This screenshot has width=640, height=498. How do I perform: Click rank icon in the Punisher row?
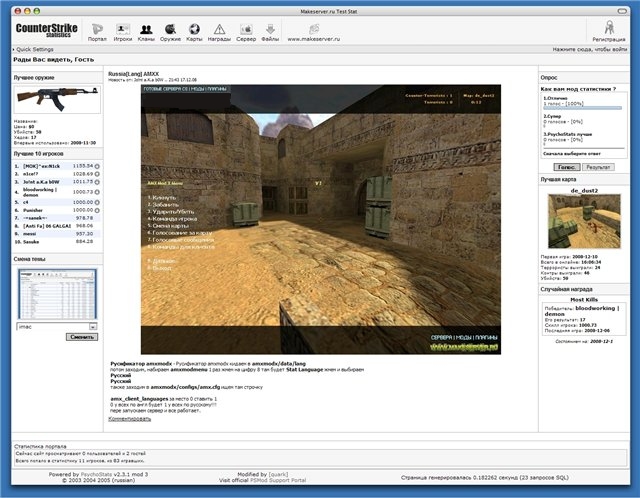click(97, 210)
